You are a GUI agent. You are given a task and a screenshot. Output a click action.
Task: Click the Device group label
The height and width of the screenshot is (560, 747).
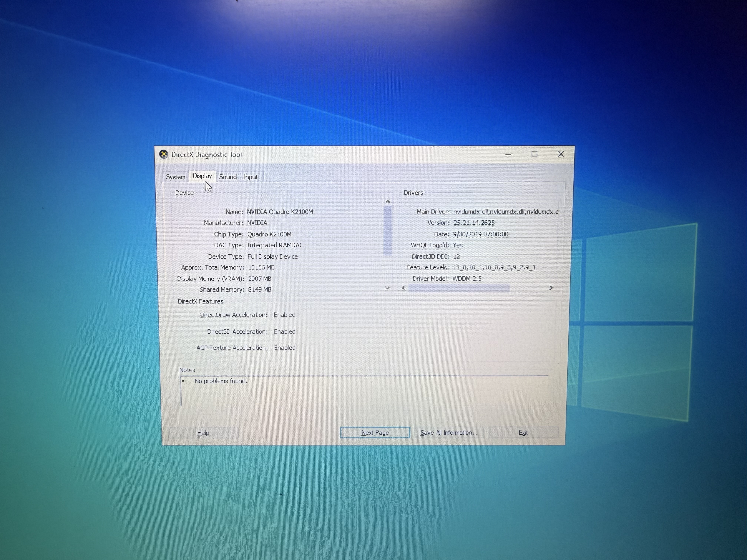click(184, 193)
